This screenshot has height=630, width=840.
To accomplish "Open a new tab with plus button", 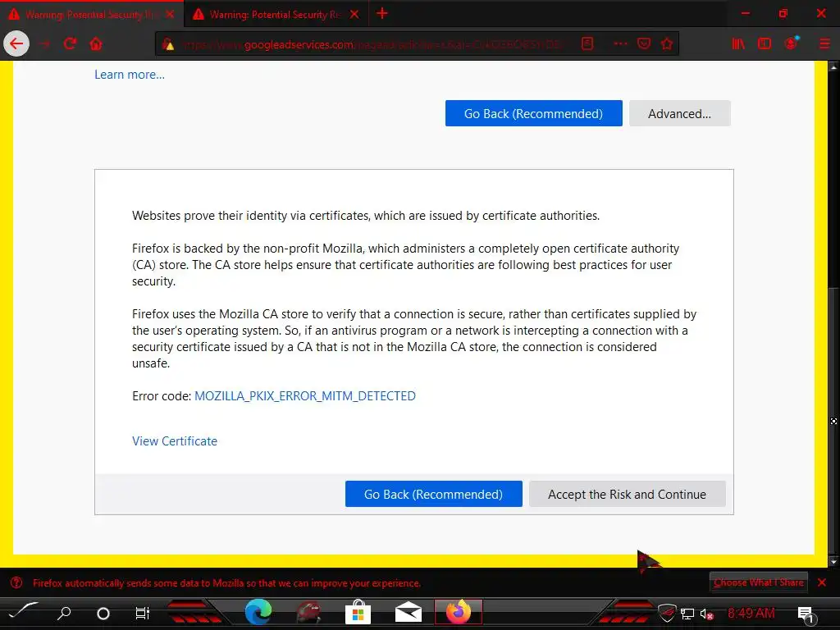I will tap(382, 13).
